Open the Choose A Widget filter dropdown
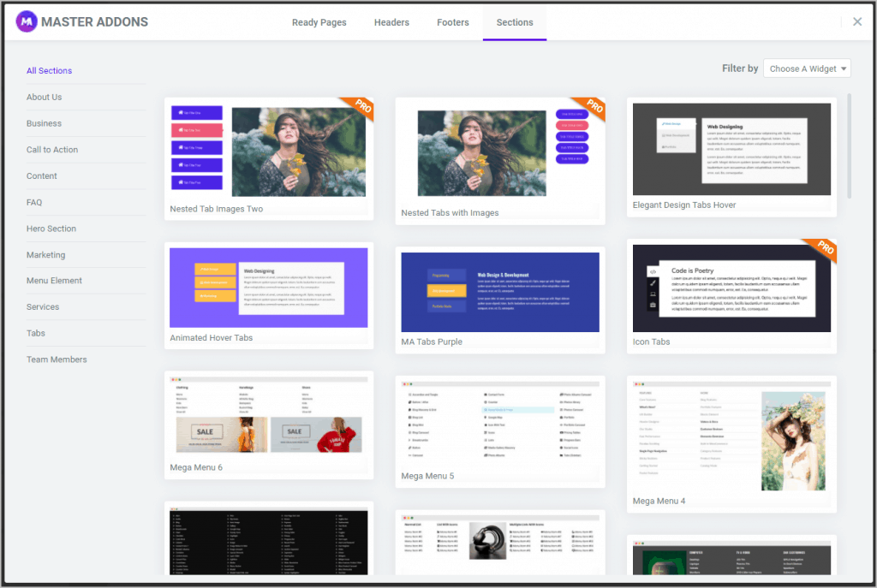877x588 pixels. [807, 68]
